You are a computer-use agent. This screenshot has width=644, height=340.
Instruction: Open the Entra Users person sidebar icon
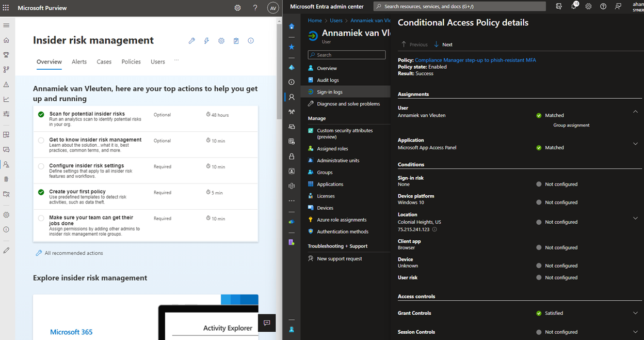292,97
